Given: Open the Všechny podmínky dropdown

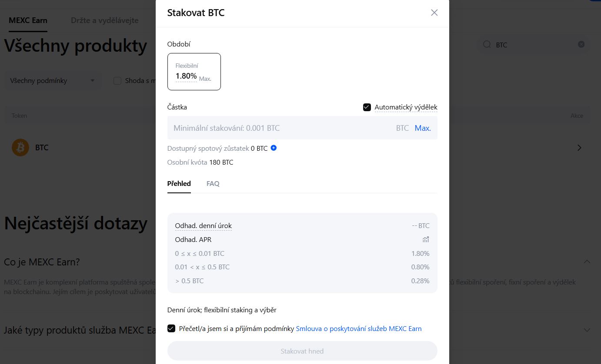Looking at the screenshot, I should click(53, 80).
